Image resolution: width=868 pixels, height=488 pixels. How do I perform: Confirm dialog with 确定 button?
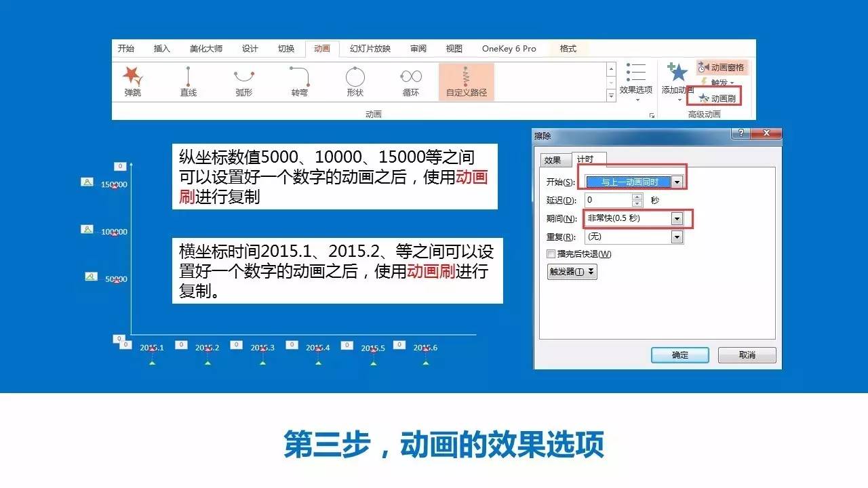click(679, 355)
